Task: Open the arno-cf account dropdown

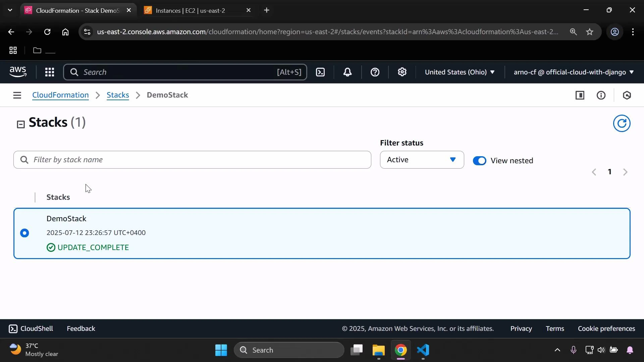Action: tap(572, 72)
